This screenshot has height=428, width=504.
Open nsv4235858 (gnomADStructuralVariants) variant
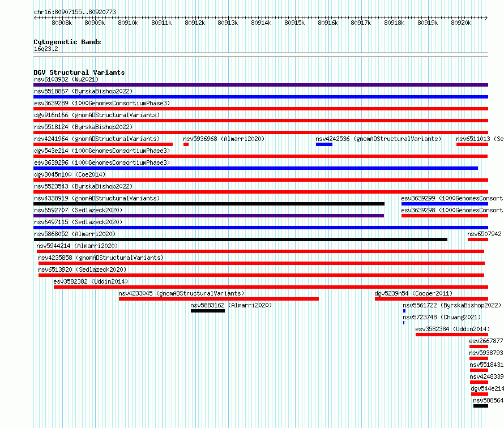coord(101,258)
